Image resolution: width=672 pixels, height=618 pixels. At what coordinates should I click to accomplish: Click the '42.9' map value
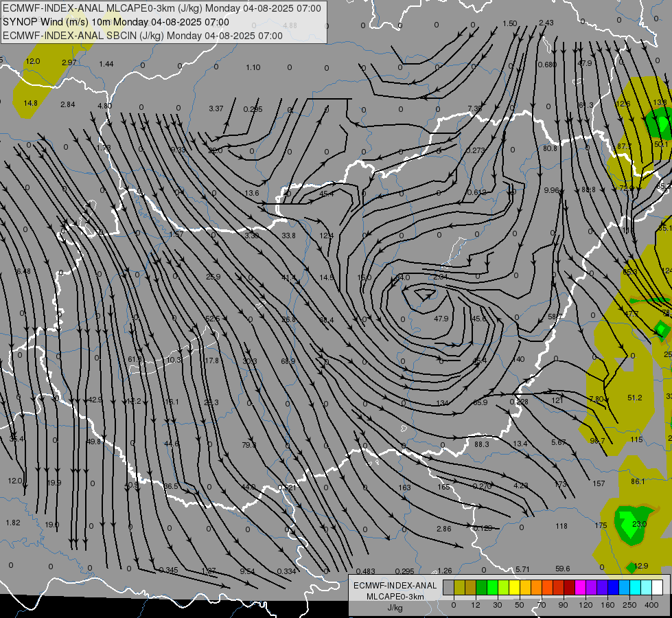[x=95, y=399]
